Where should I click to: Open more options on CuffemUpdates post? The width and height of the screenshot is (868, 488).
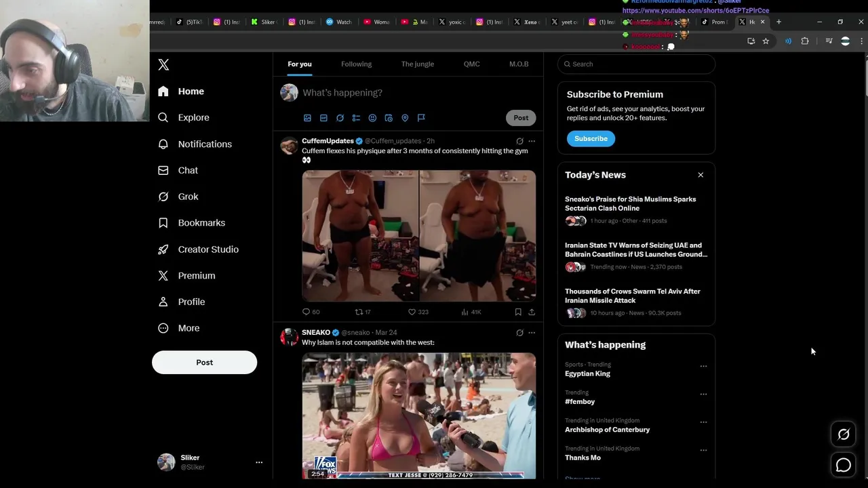click(532, 142)
